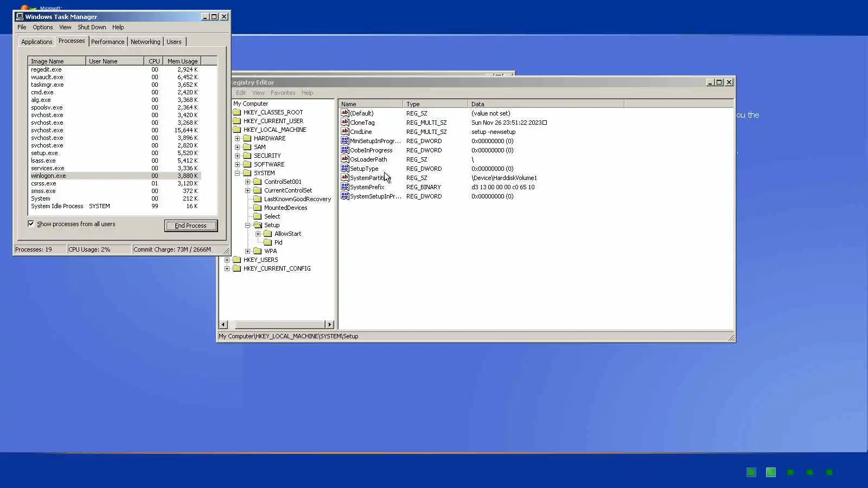Select the System Idle Process row
868x488 pixels.
(x=114, y=206)
